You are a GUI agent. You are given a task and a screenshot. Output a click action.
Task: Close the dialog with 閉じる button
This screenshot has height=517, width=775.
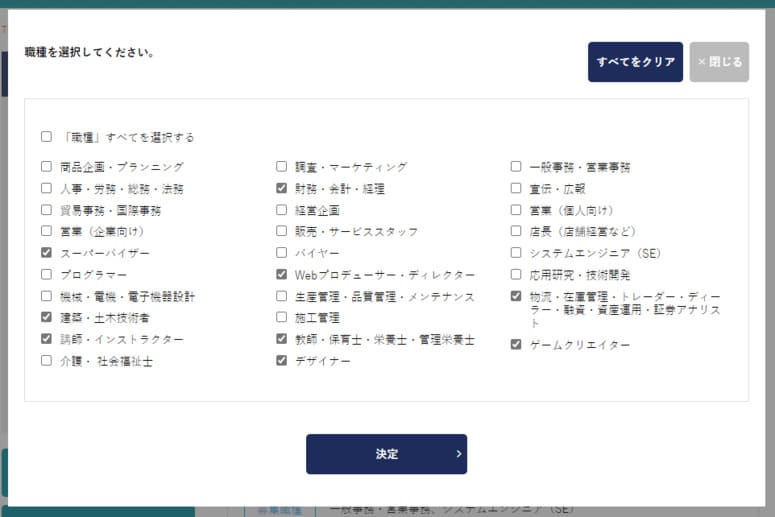point(719,62)
